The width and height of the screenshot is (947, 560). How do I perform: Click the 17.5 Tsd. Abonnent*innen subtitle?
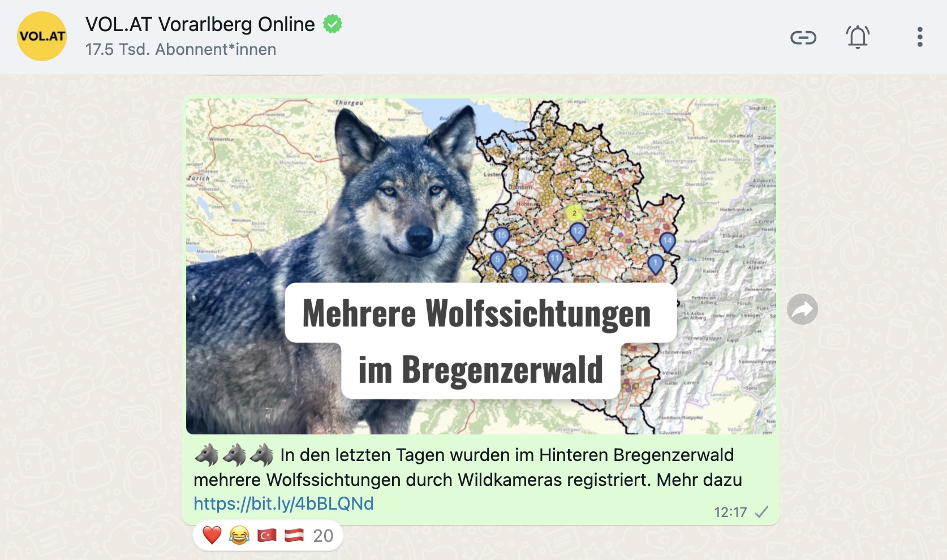[x=180, y=50]
